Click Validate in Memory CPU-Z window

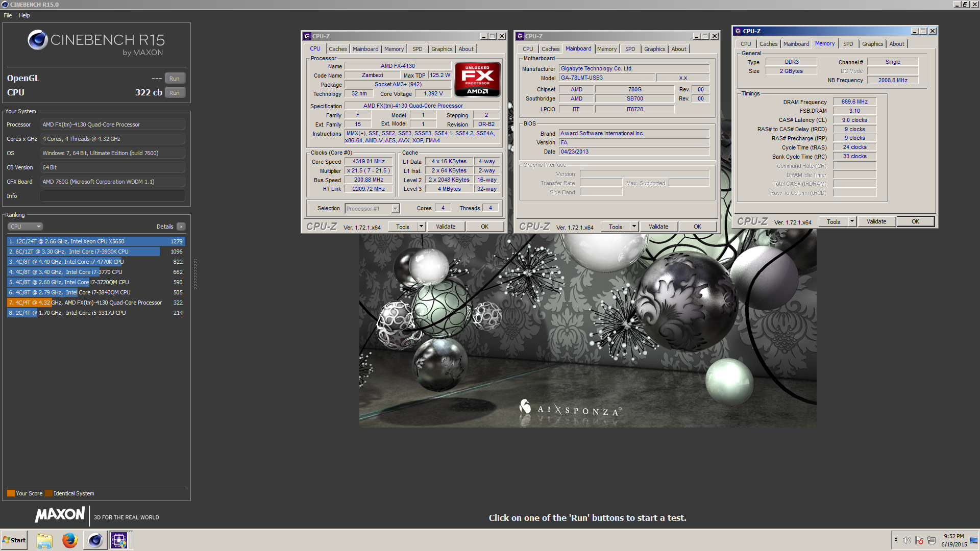pyautogui.click(x=876, y=221)
